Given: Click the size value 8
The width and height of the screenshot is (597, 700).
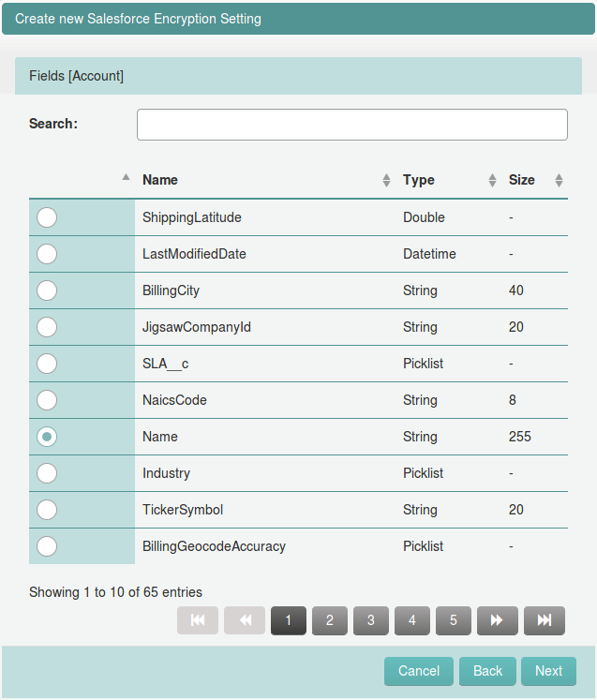Looking at the screenshot, I should pos(512,400).
